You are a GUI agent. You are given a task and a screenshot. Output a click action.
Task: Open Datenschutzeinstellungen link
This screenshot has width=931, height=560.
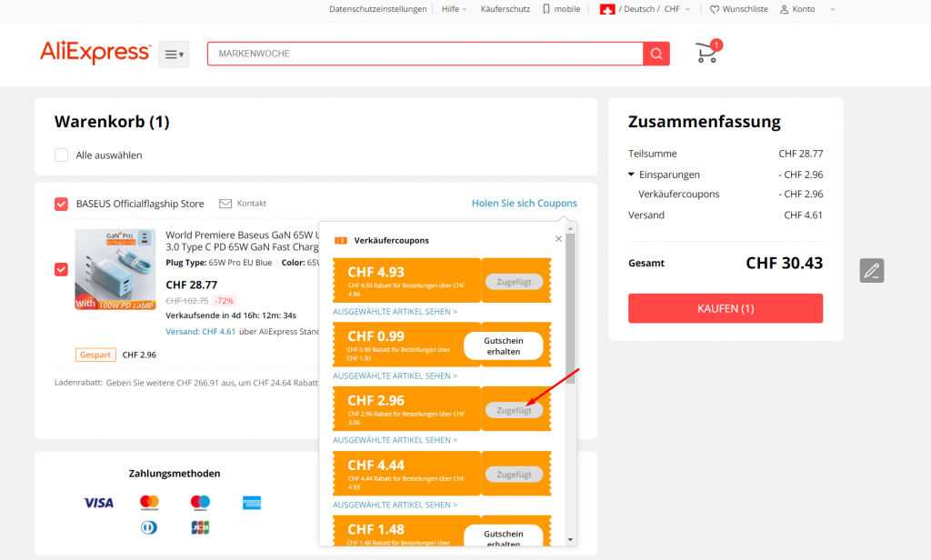pyautogui.click(x=377, y=9)
